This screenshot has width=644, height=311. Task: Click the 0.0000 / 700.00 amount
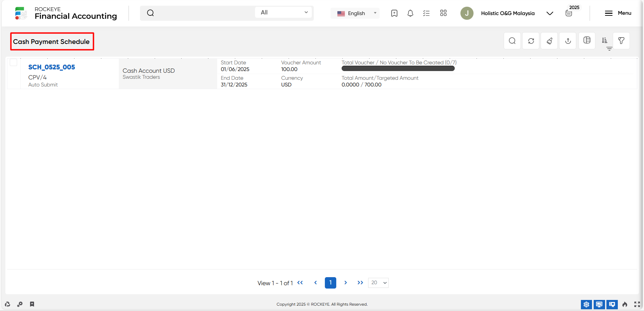click(x=361, y=85)
